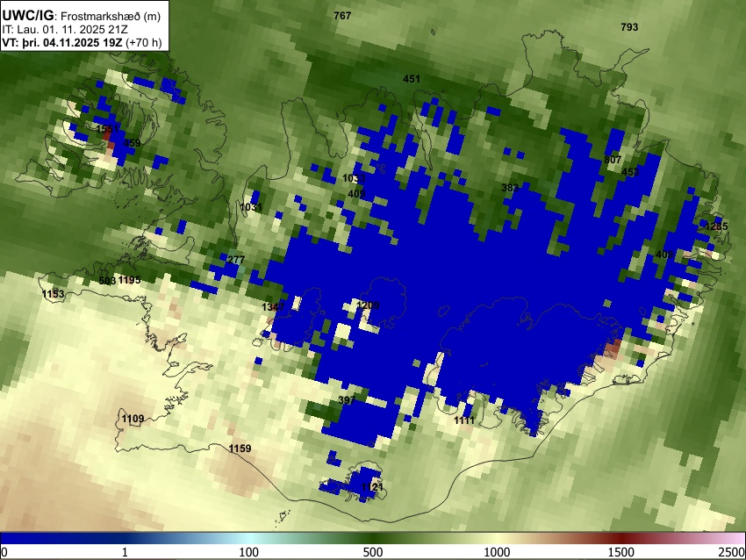Click the value 383 on the map
746x560 pixels.
pos(510,188)
